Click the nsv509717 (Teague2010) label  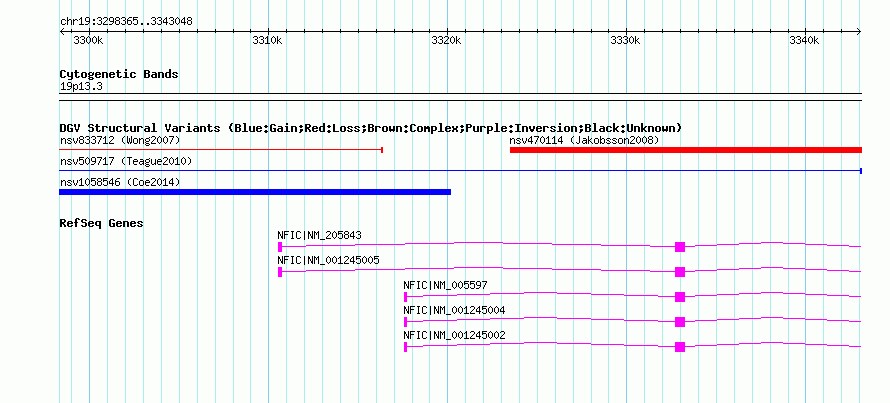pyautogui.click(x=126, y=162)
